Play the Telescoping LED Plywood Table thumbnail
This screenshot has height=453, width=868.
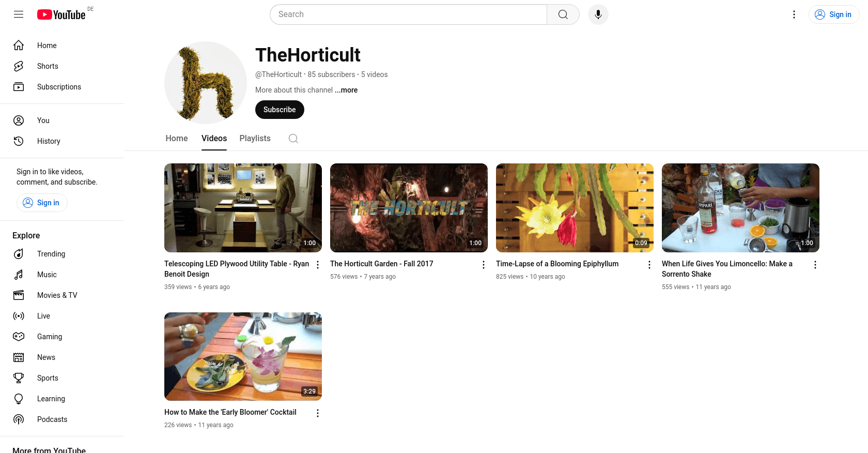click(x=243, y=208)
